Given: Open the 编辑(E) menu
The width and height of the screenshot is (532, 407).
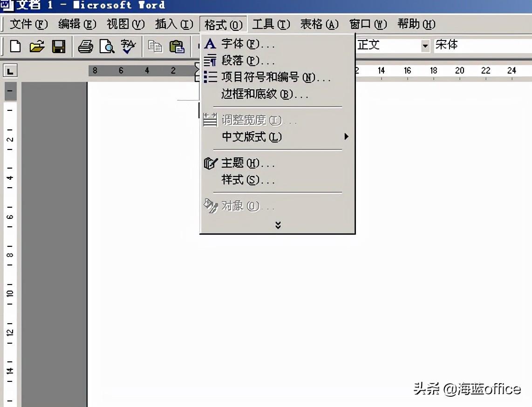Looking at the screenshot, I should [77, 24].
